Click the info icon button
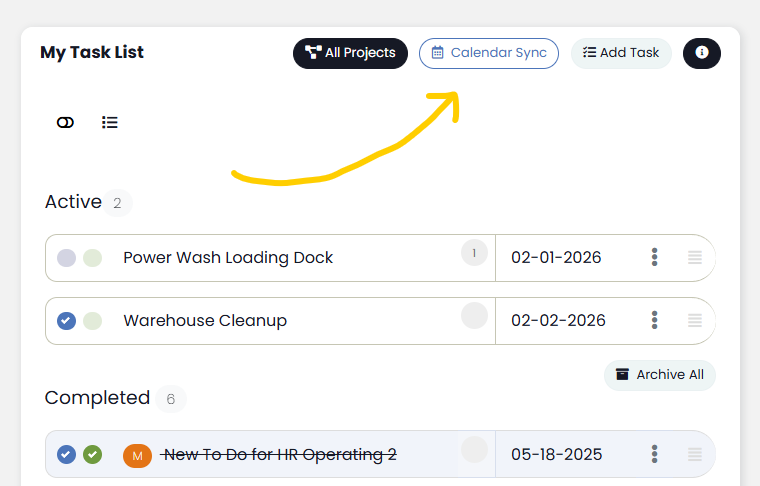Image resolution: width=760 pixels, height=486 pixels. click(x=701, y=53)
